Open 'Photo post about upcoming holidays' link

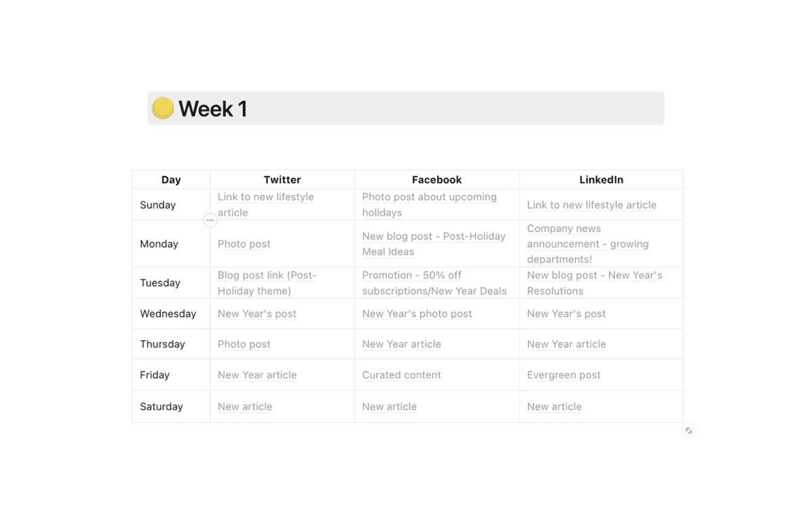[x=429, y=204]
